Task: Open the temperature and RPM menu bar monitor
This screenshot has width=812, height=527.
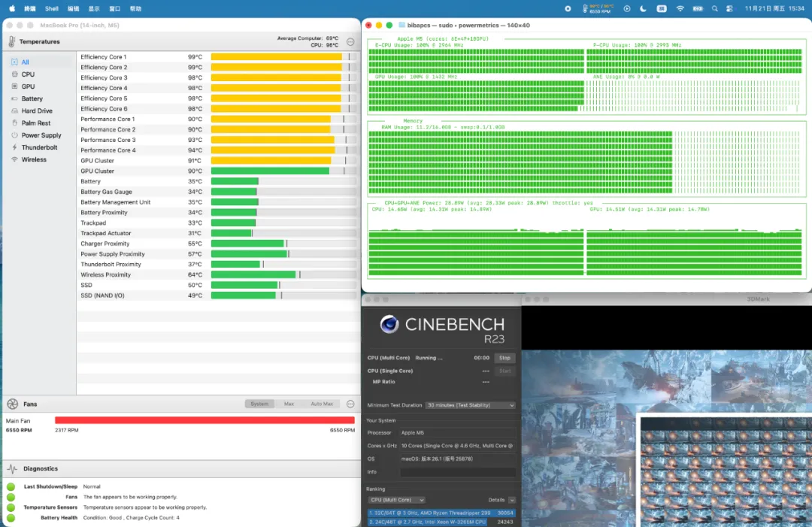Action: point(598,8)
